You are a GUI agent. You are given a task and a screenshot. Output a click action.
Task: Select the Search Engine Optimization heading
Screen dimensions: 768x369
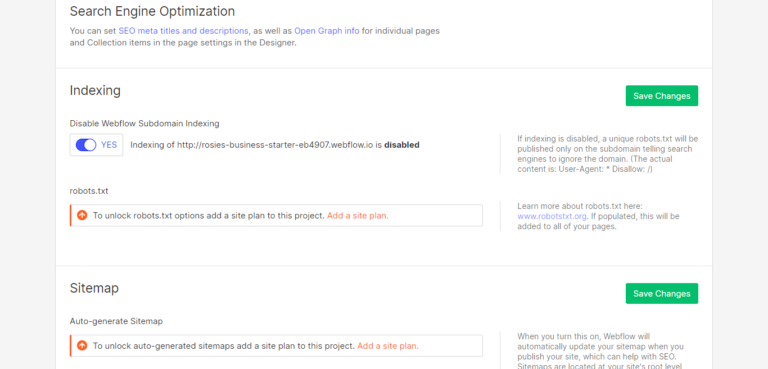pos(152,11)
